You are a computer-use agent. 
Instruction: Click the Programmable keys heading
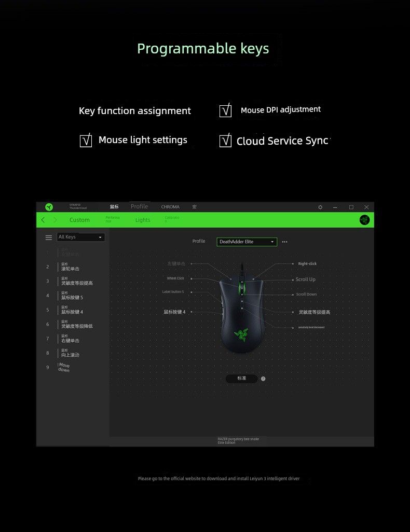[x=203, y=49]
